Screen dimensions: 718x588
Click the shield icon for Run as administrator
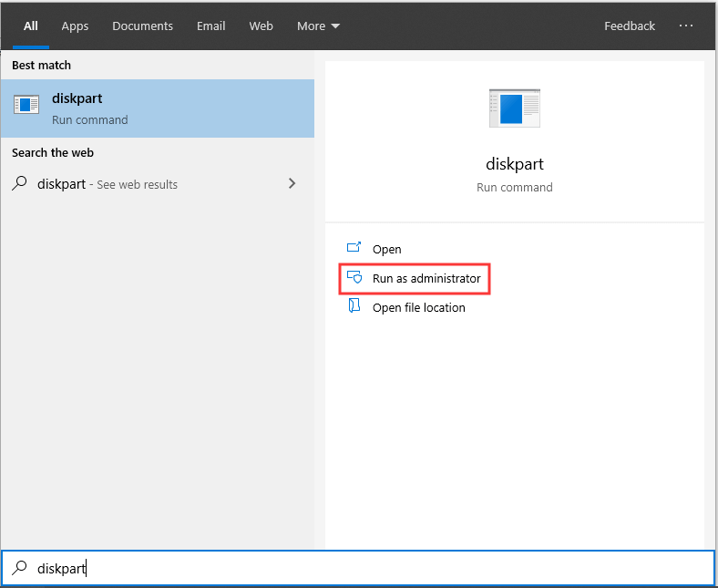tap(354, 277)
